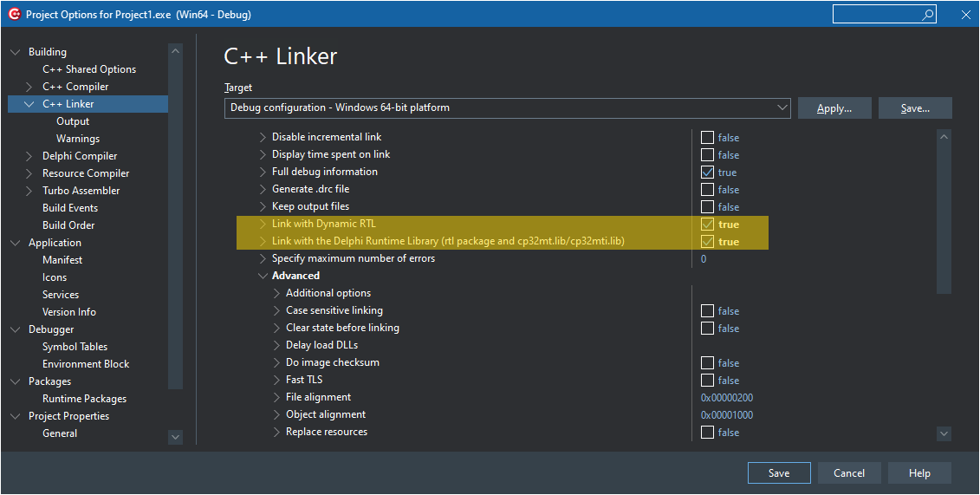Click the tree panel scroll-up arrow
The width and height of the screenshot is (980, 495).
[x=176, y=51]
